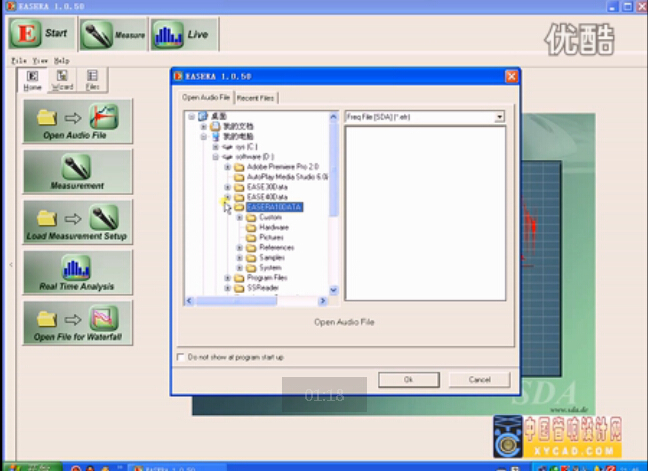The image size is (648, 471).
Task: Collapse the software (D:) drive node
Action: pyautogui.click(x=215, y=157)
